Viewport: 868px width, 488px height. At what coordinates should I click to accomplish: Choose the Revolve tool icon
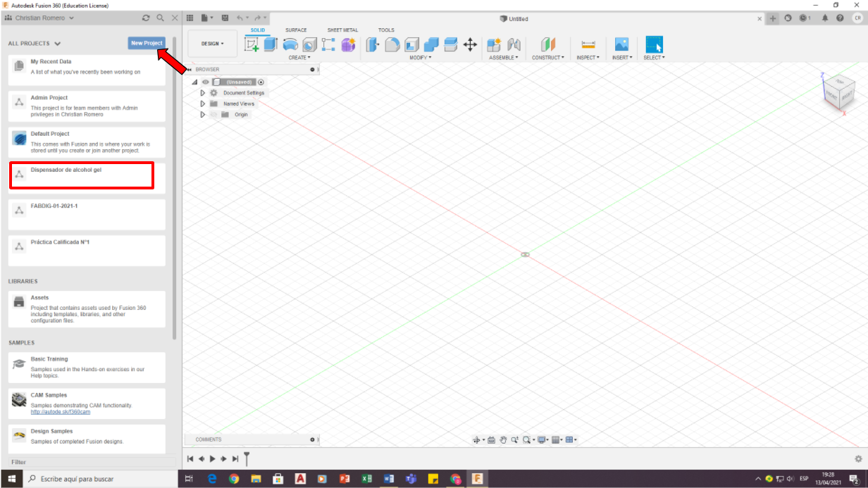[290, 44]
